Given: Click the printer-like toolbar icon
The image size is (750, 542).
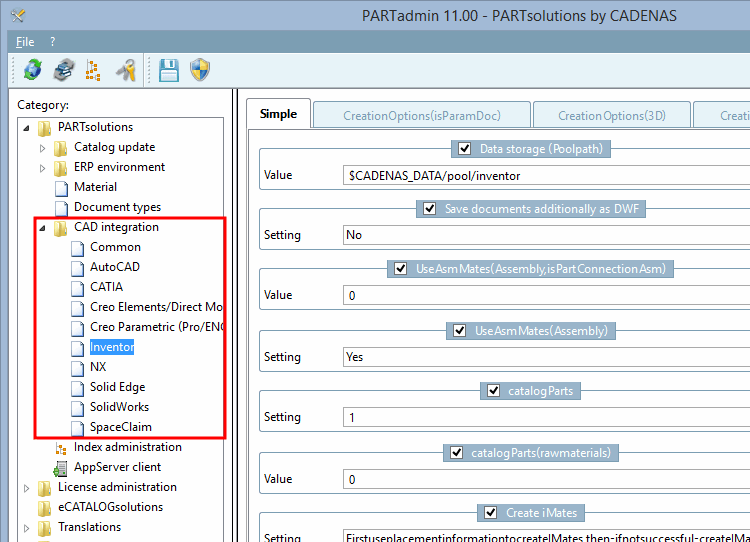Looking at the screenshot, I should [x=63, y=70].
